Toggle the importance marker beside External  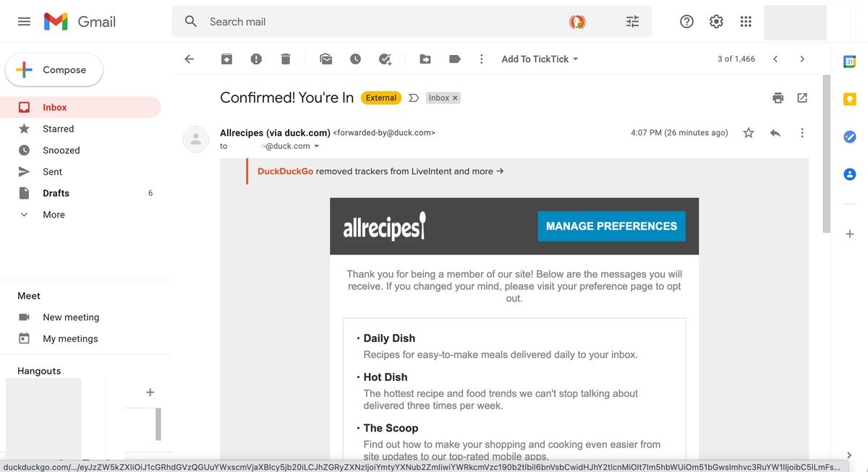click(x=414, y=98)
